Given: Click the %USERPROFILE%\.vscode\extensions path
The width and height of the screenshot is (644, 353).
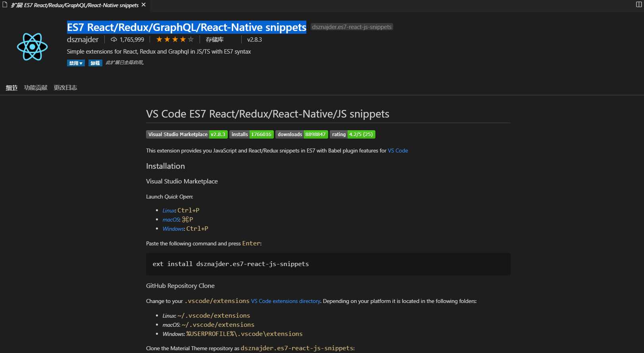Looking at the screenshot, I should [x=244, y=334].
